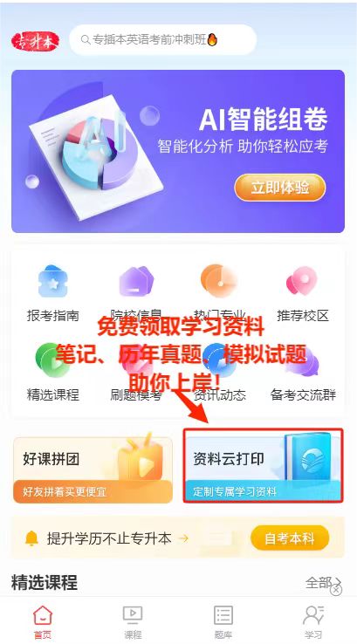Screen dimensions: 357x644
Task: Click the 立即体验 button on banner
Action: 280,188
